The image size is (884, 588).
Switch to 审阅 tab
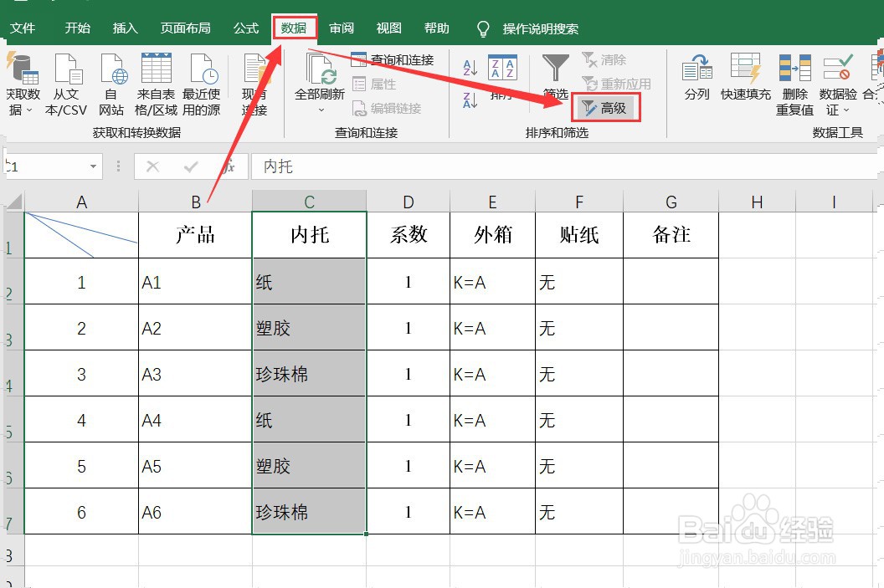point(341,28)
